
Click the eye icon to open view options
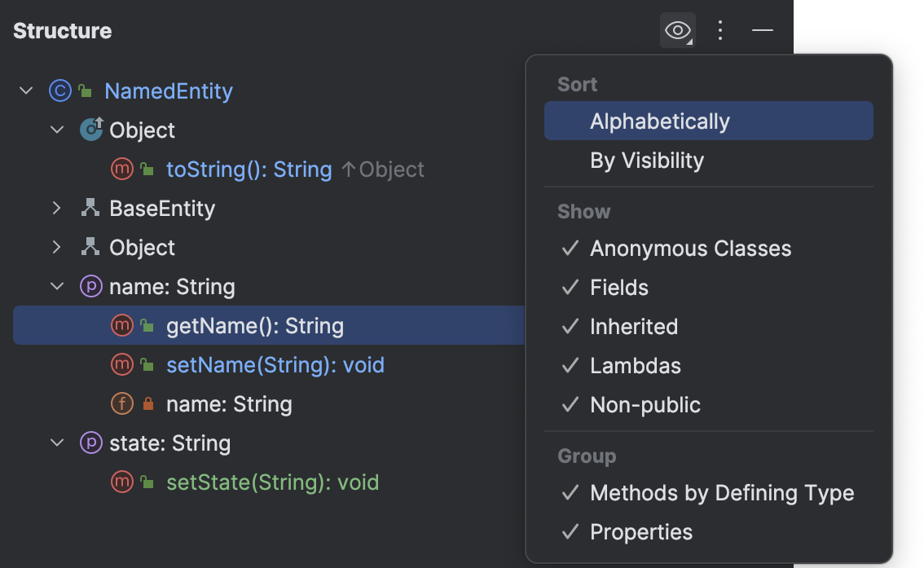pyautogui.click(x=676, y=30)
